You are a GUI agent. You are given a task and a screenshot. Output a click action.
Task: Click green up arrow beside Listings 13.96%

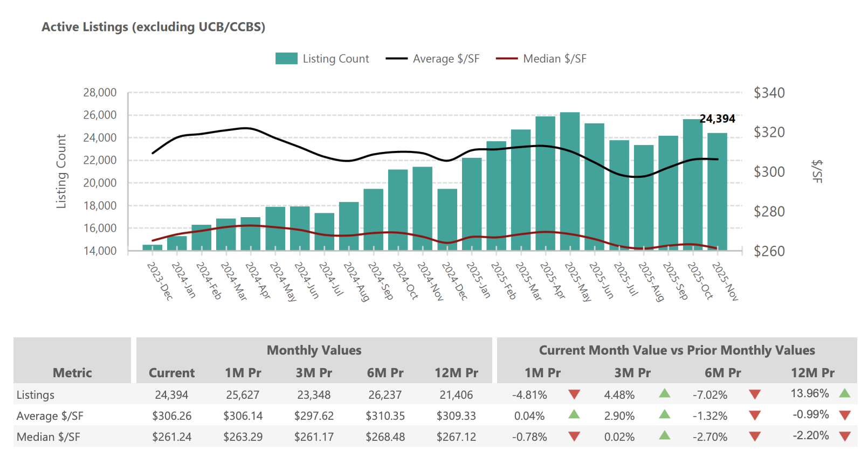click(844, 393)
